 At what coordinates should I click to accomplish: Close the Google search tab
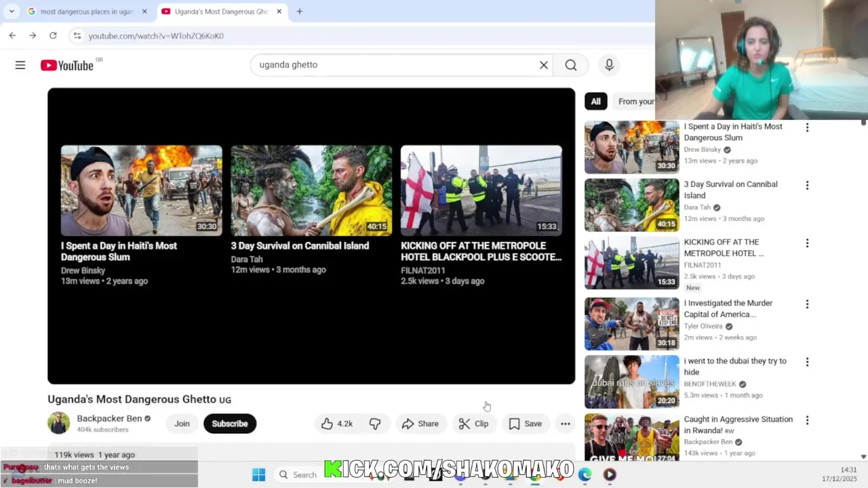[x=144, y=12]
